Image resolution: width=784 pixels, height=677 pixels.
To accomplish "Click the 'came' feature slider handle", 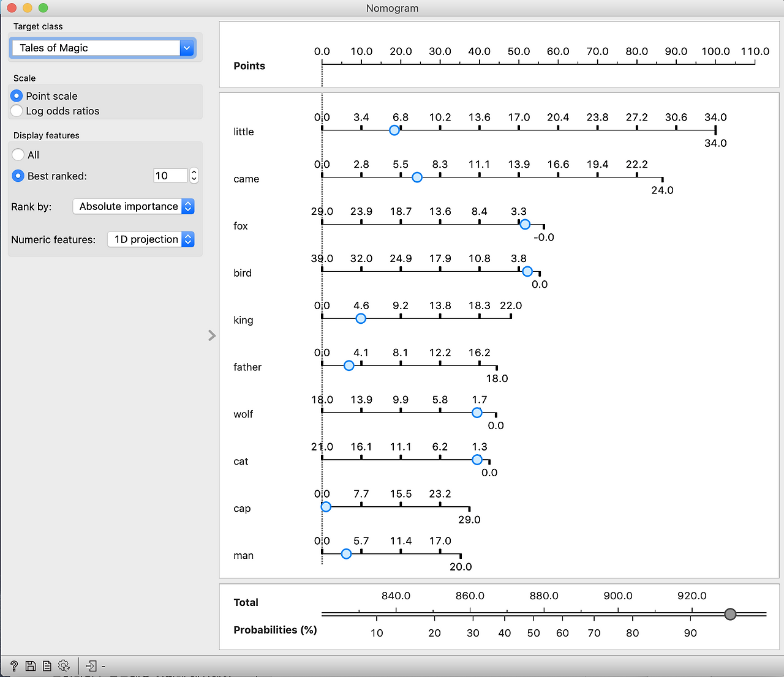I will pos(417,178).
